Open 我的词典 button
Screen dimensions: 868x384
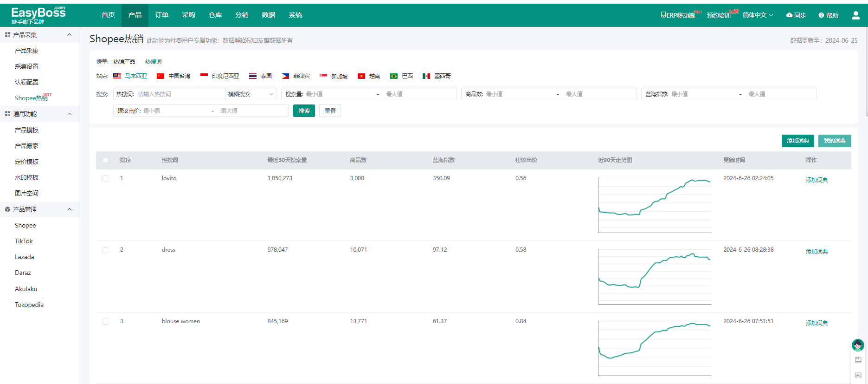click(x=835, y=141)
